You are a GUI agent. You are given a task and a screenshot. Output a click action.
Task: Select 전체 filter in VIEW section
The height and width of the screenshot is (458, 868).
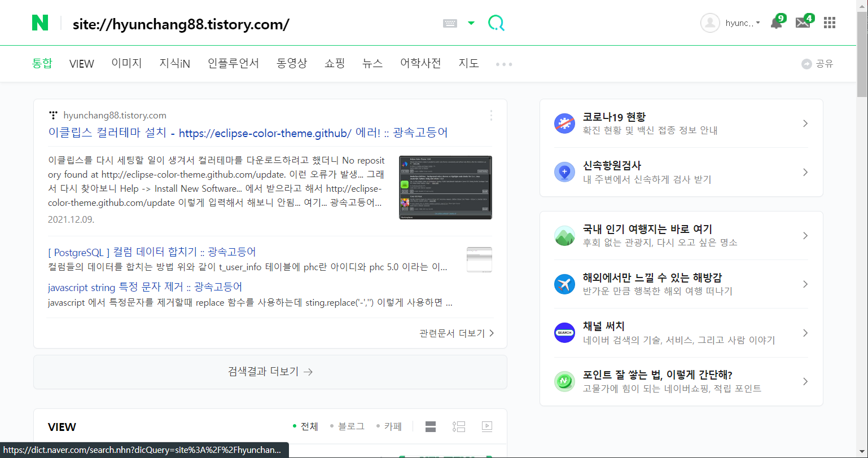pyautogui.click(x=305, y=426)
